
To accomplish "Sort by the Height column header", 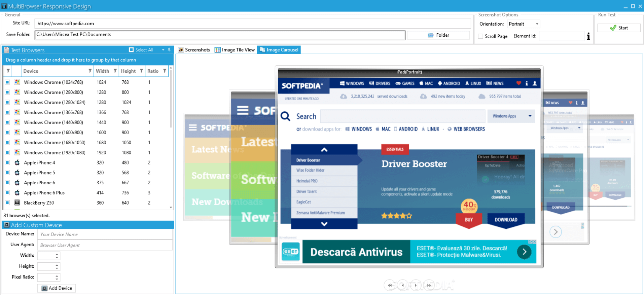I will tap(128, 71).
